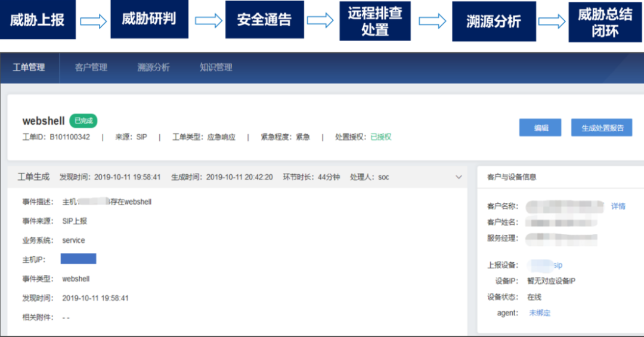Viewport: 644px width, 337px height.
Task: Select the 威胁总结闭环 workflow step box
Action: coord(605,22)
